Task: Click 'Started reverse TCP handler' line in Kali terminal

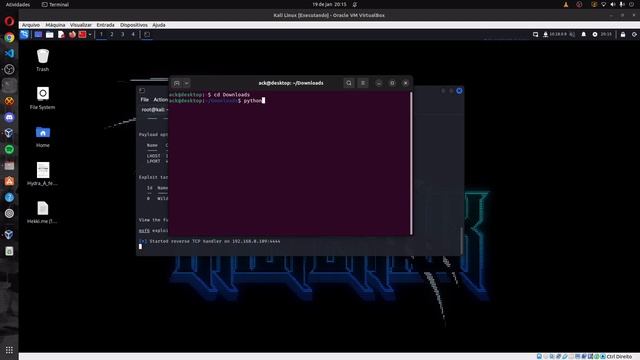Action: pyautogui.click(x=210, y=241)
